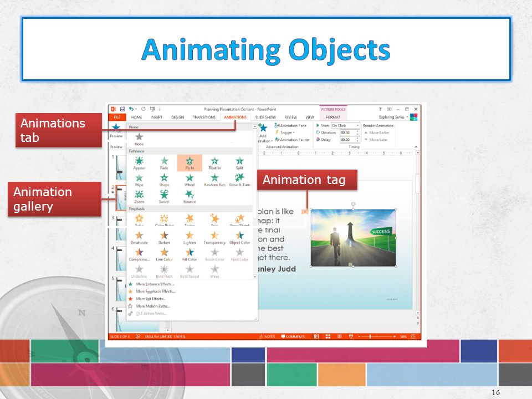
Task: Click the Add Animation star icon
Action: (263, 128)
